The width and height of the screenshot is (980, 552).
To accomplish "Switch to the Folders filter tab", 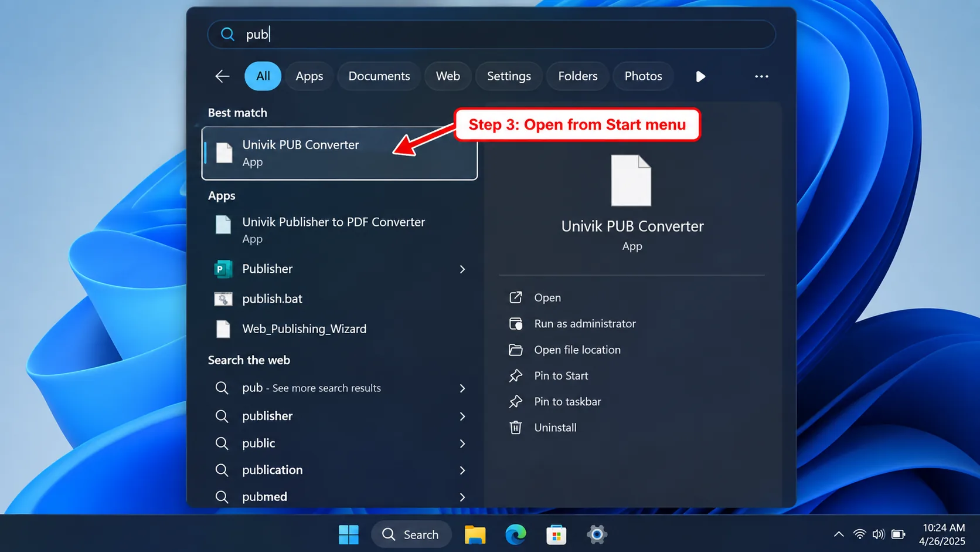I will pos(577,76).
